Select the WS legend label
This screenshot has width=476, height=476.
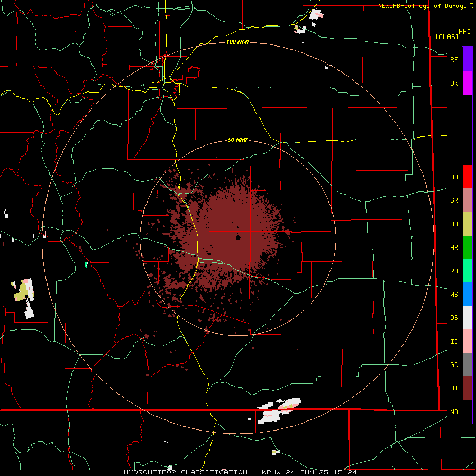point(454,295)
